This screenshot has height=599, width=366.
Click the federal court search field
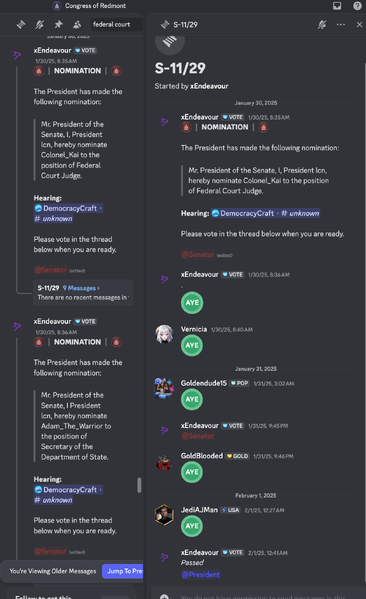click(117, 24)
